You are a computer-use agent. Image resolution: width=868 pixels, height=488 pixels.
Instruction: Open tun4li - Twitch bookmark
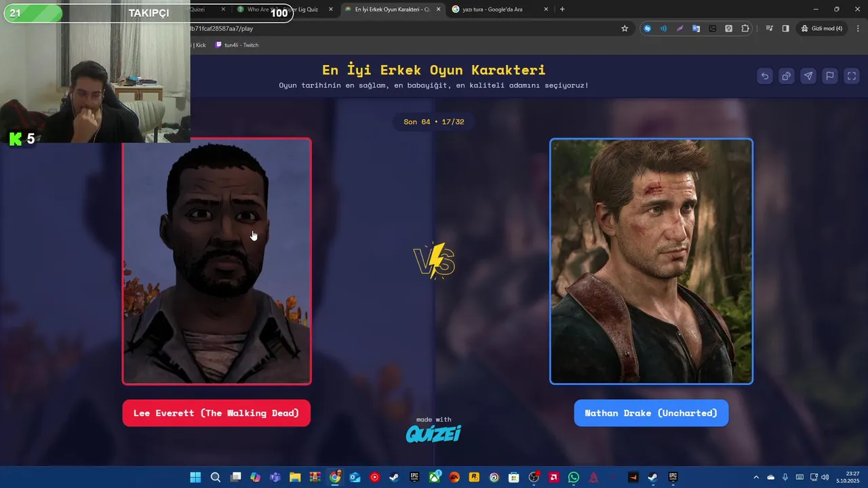[237, 45]
